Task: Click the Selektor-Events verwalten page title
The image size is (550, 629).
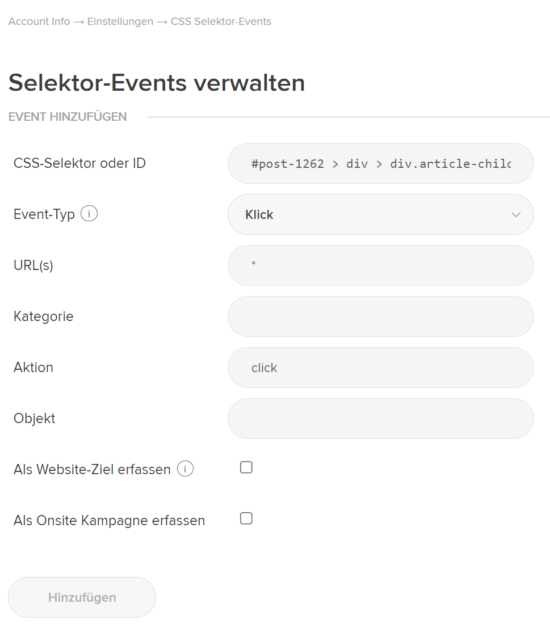Action: [156, 83]
